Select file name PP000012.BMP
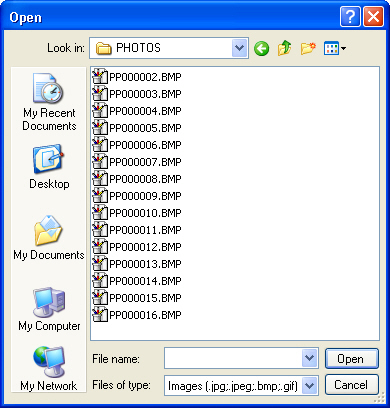This screenshot has width=390, height=408. (x=145, y=247)
